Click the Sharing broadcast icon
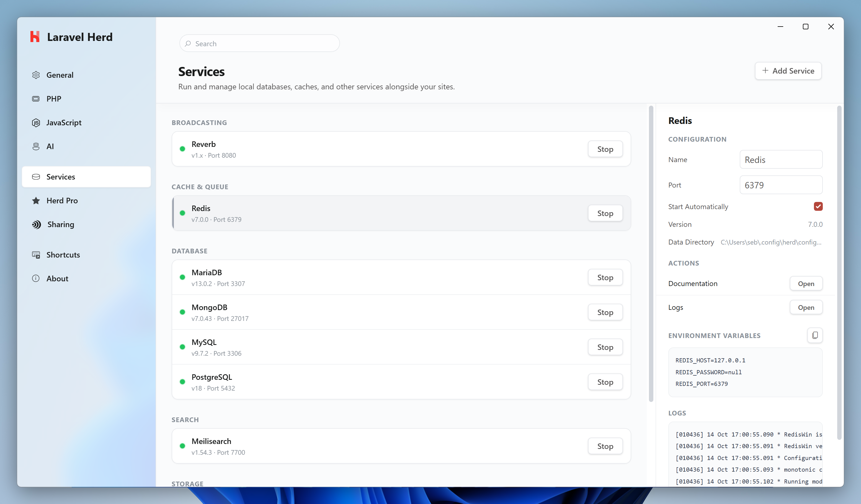Image resolution: width=861 pixels, height=504 pixels. coord(36,224)
